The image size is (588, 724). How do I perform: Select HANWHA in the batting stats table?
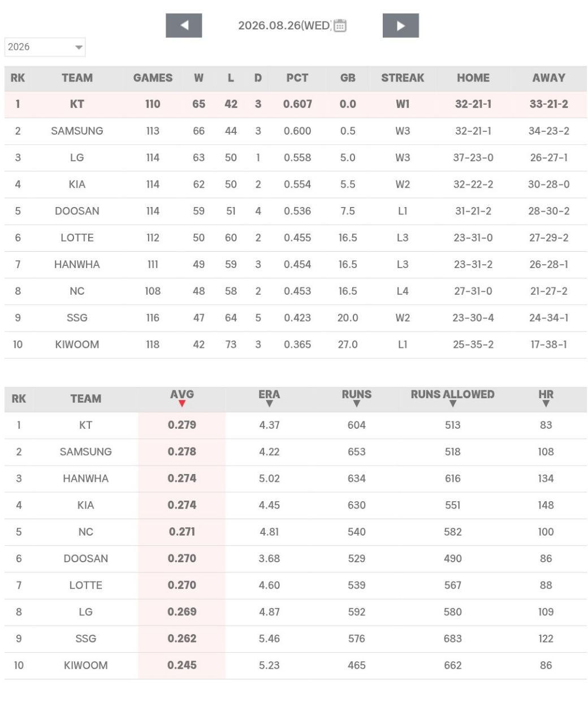click(x=85, y=479)
